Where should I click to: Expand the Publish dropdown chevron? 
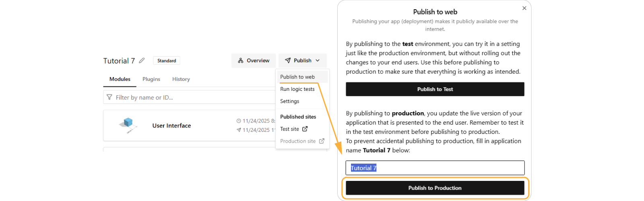tap(318, 61)
